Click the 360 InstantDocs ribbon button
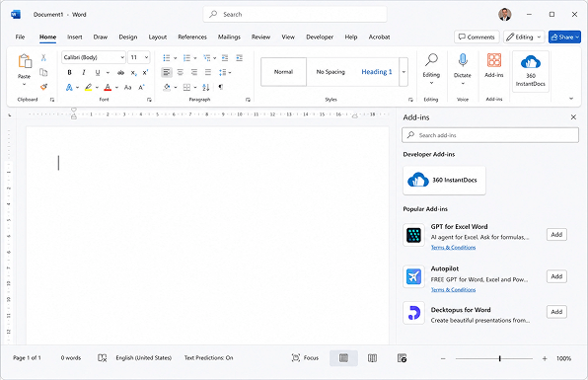 pyautogui.click(x=531, y=71)
